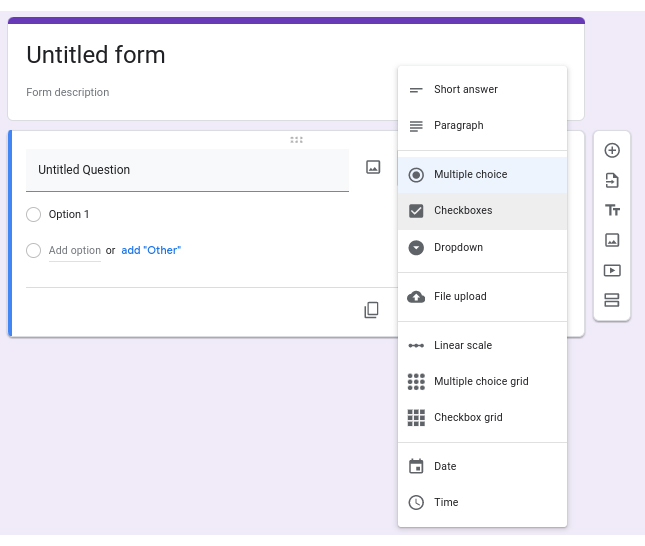The height and width of the screenshot is (546, 645).
Task: Click the Add option text
Action: [x=74, y=250]
